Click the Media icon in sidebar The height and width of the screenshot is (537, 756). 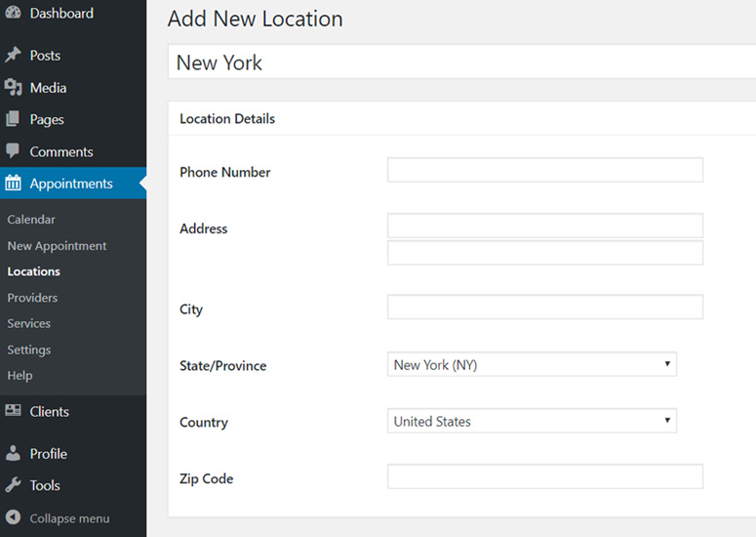13,87
